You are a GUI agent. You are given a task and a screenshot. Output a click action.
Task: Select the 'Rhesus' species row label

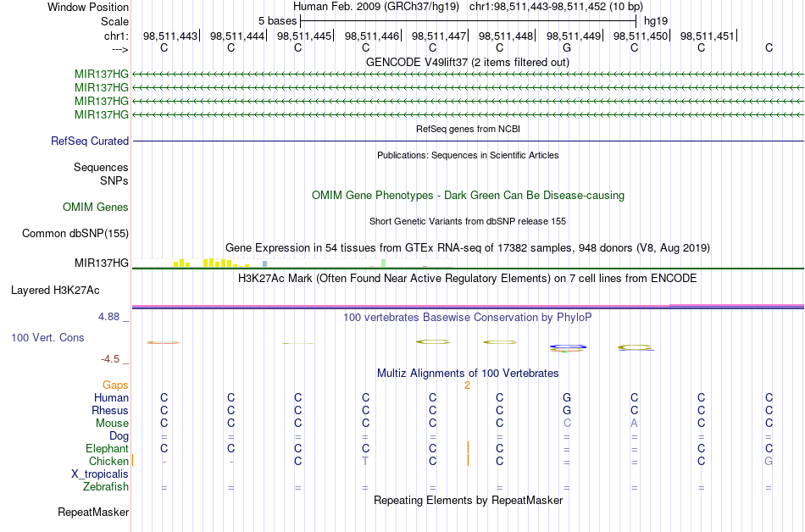(110, 410)
